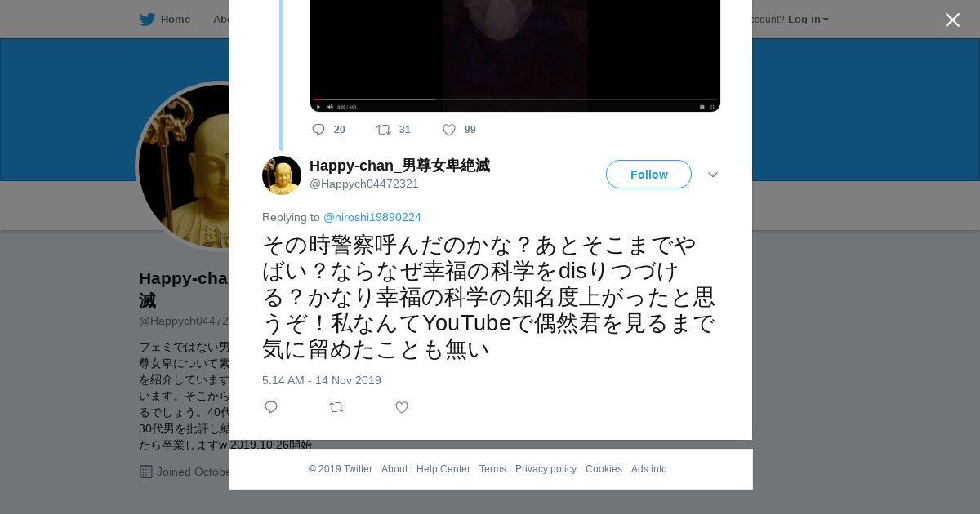
Task: Follow the Happy-chan account
Action: pyautogui.click(x=648, y=175)
